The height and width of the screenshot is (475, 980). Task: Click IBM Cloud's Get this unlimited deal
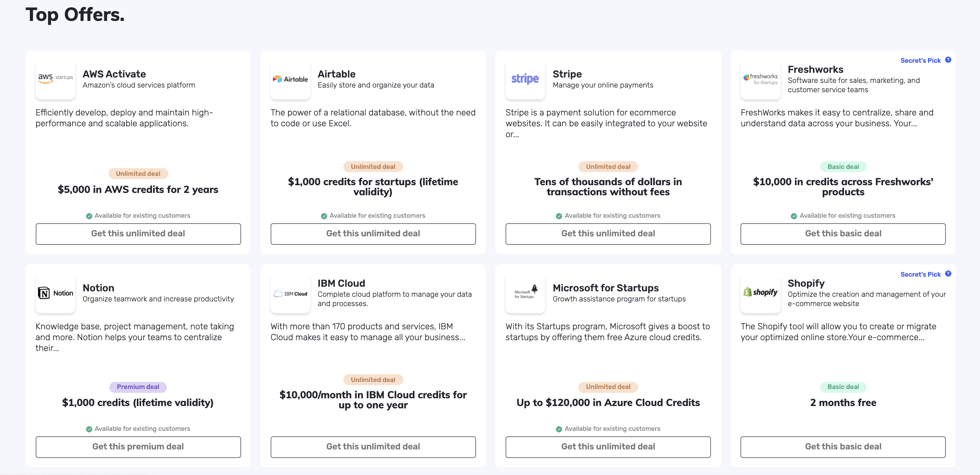tap(373, 447)
